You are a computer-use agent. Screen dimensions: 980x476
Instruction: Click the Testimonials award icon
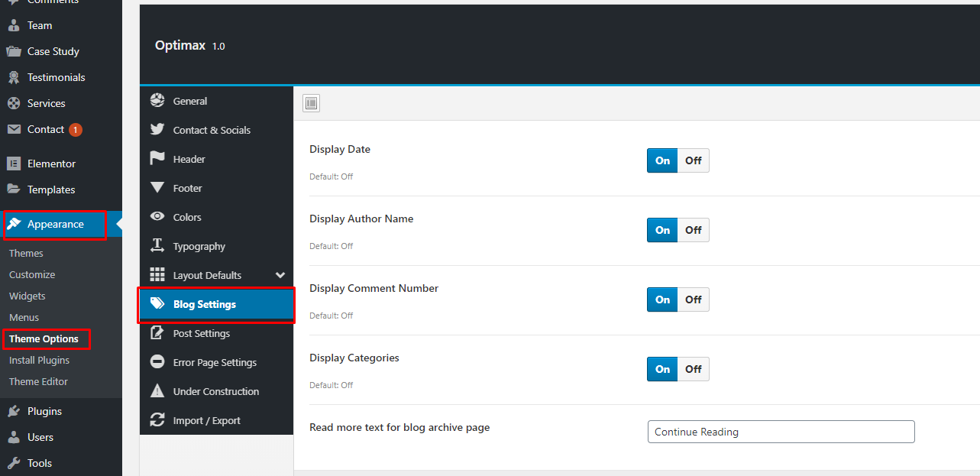click(x=13, y=77)
